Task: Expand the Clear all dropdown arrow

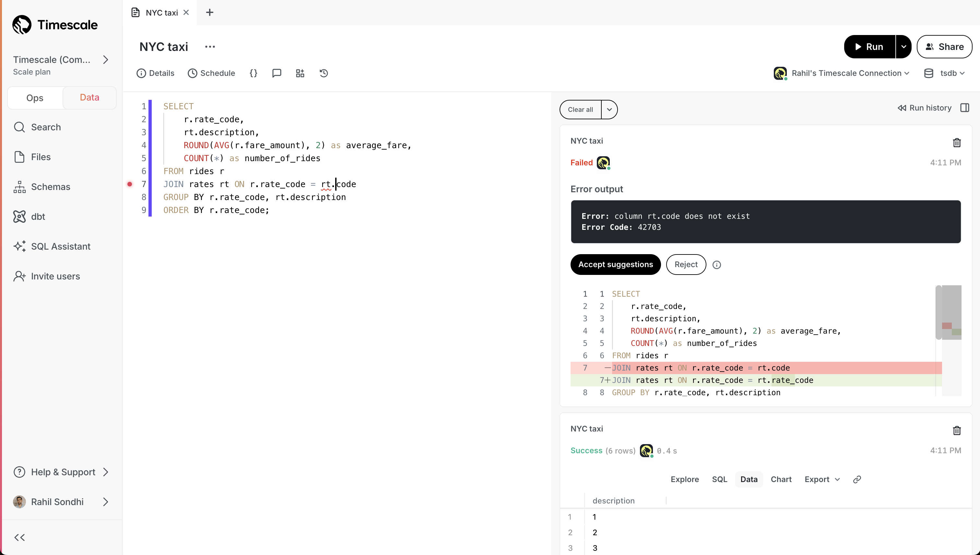Action: click(x=609, y=109)
